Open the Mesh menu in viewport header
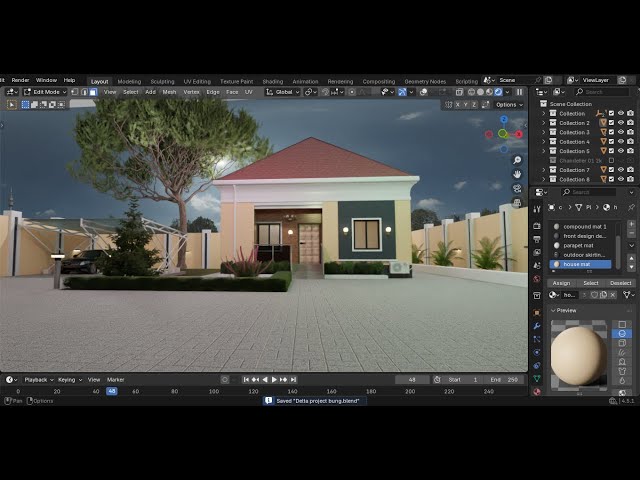640x480 pixels. pyautogui.click(x=169, y=92)
